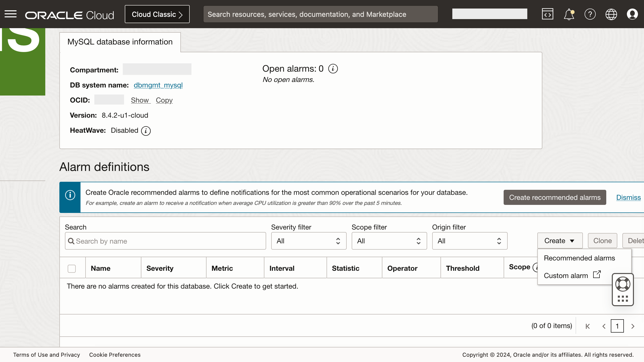Image resolution: width=644 pixels, height=362 pixels.
Task: Open the help question mark icon
Action: (x=590, y=14)
